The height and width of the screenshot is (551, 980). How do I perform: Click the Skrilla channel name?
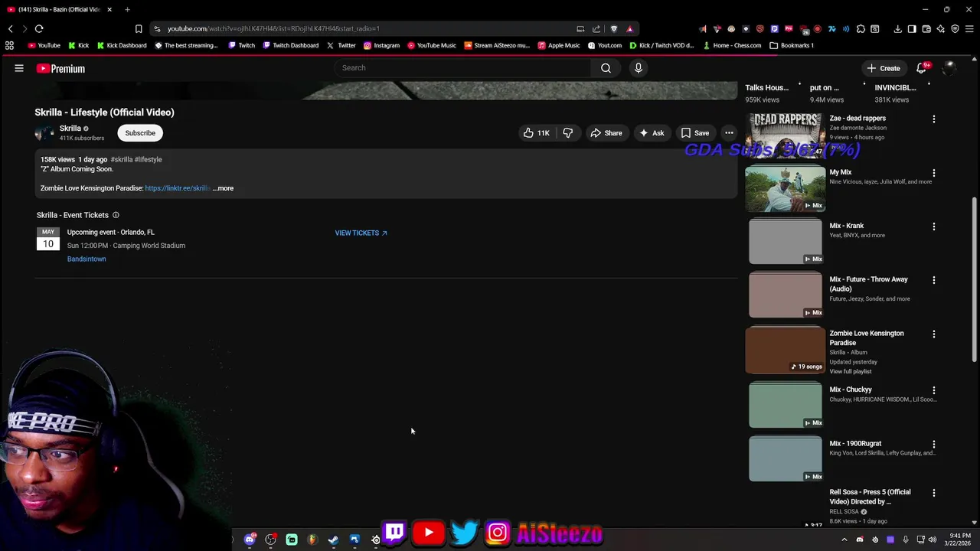pyautogui.click(x=70, y=129)
